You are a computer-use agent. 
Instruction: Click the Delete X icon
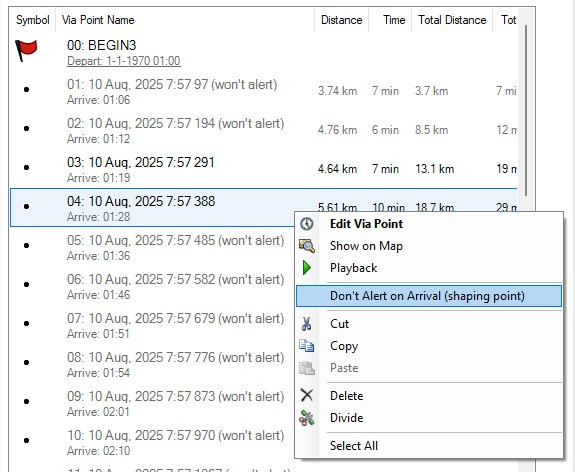[307, 395]
